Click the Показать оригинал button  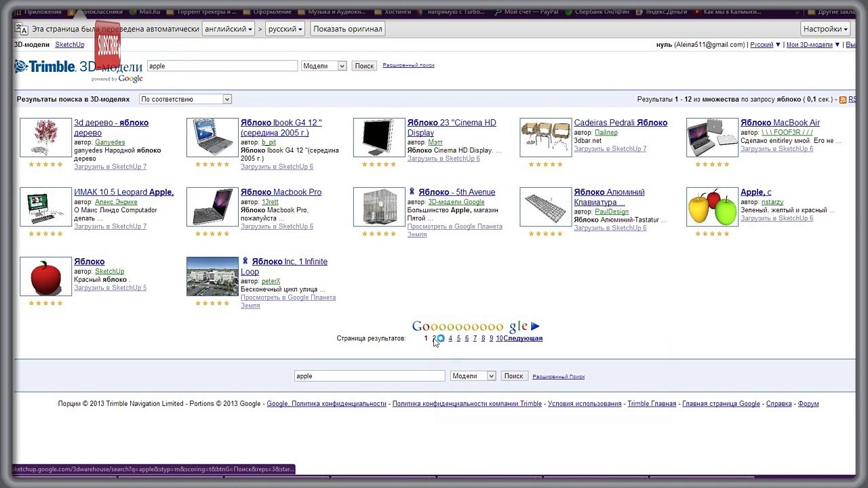click(348, 29)
